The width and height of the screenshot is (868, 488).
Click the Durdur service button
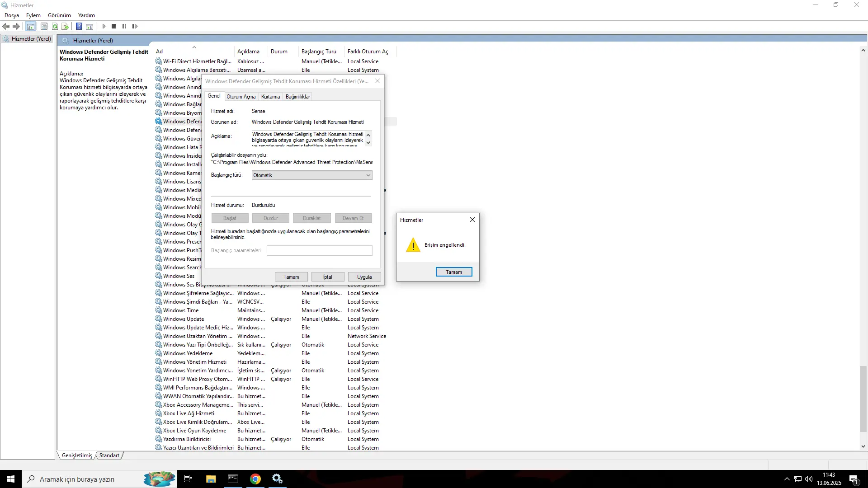click(271, 218)
